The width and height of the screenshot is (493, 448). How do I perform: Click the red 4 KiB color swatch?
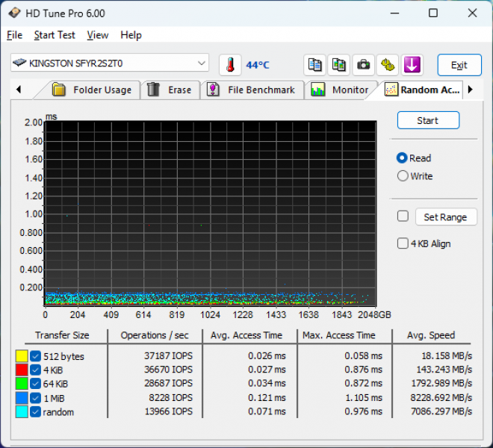pyautogui.click(x=22, y=370)
